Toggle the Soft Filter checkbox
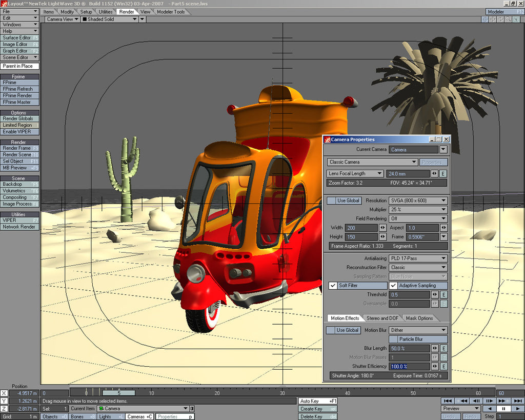Image resolution: width=525 pixels, height=420 pixels. [x=333, y=285]
